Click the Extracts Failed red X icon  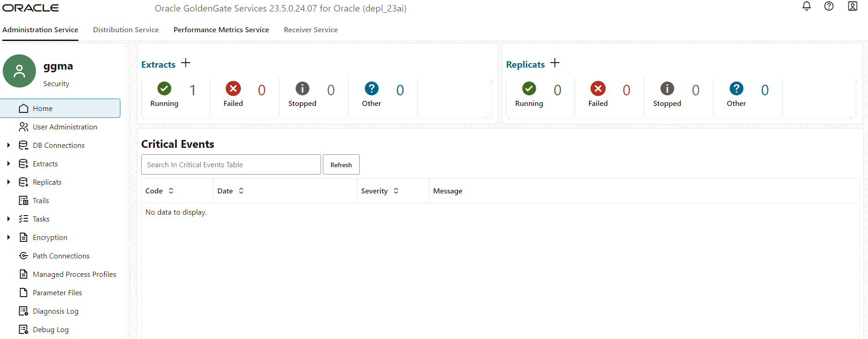(x=233, y=88)
